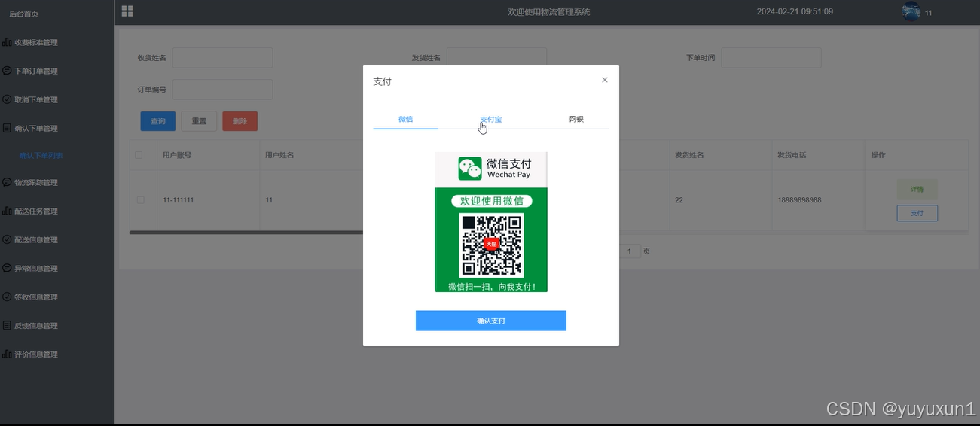Click the 发货姓名 column header
This screenshot has width=980, height=426.
click(x=689, y=155)
